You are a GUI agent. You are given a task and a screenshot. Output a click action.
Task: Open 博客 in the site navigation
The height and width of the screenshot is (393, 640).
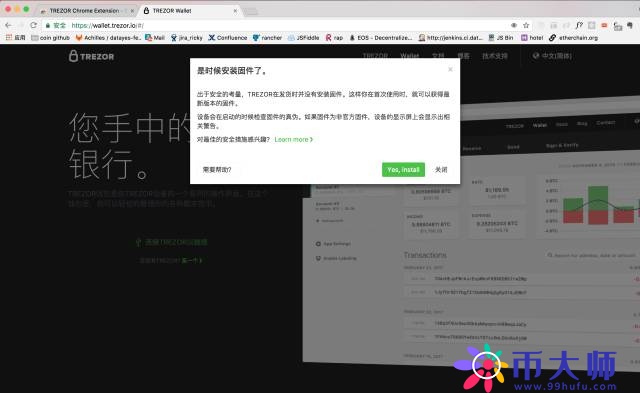point(463,56)
